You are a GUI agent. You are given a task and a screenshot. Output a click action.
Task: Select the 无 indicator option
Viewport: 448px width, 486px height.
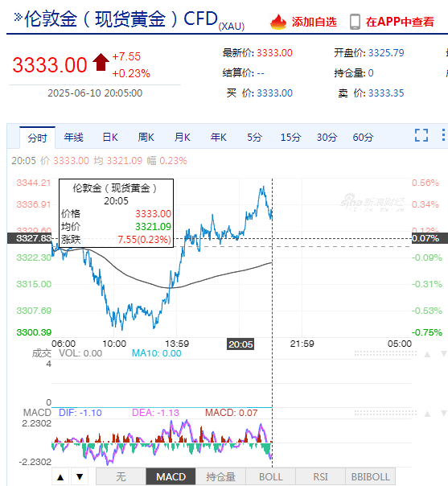pos(121,476)
